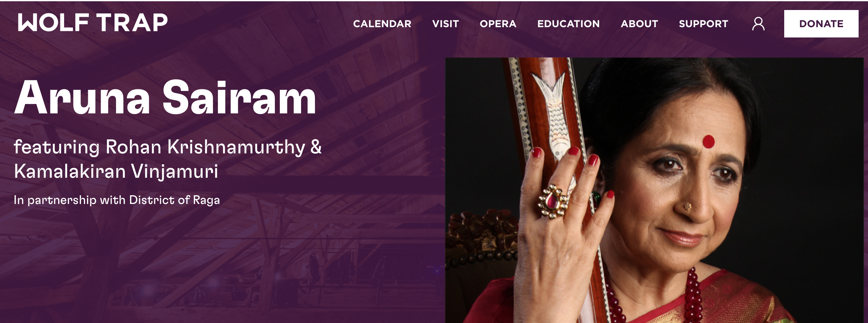This screenshot has height=323, width=868.
Task: Select Education in the top navigation
Action: pyautogui.click(x=568, y=24)
